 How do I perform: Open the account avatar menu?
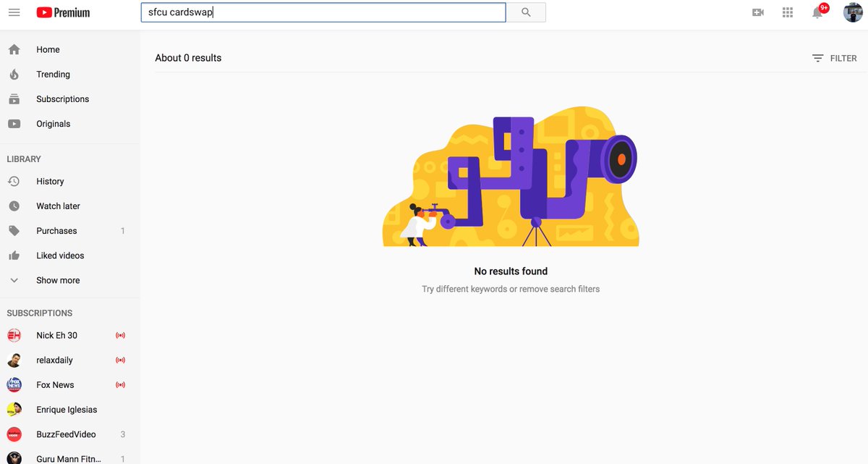point(853,12)
